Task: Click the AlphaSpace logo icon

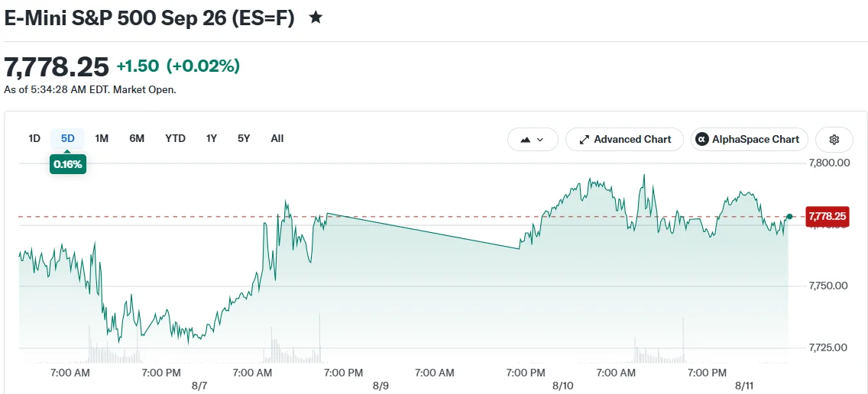Action: (702, 140)
